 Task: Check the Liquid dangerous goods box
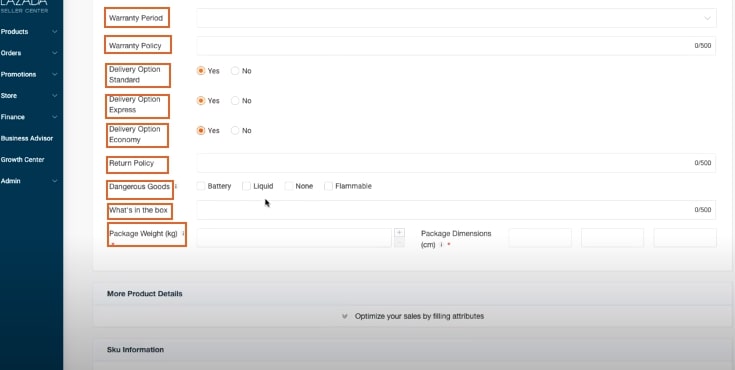point(246,186)
